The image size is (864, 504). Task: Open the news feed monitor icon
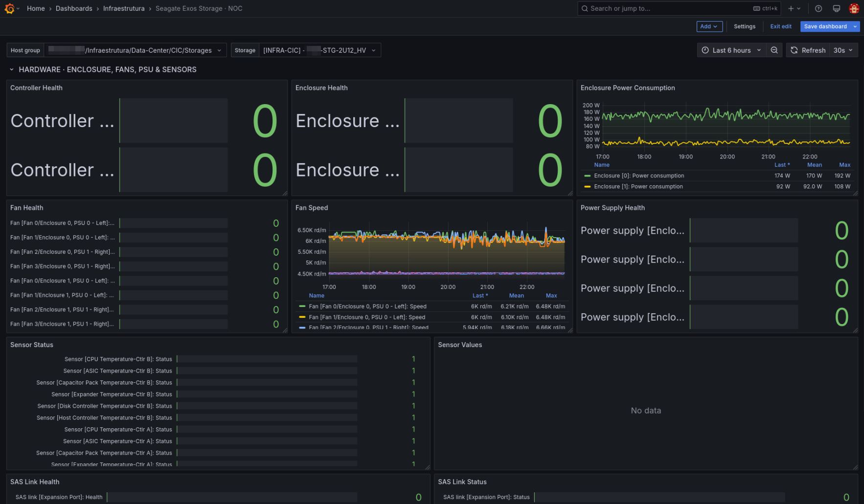coord(837,8)
